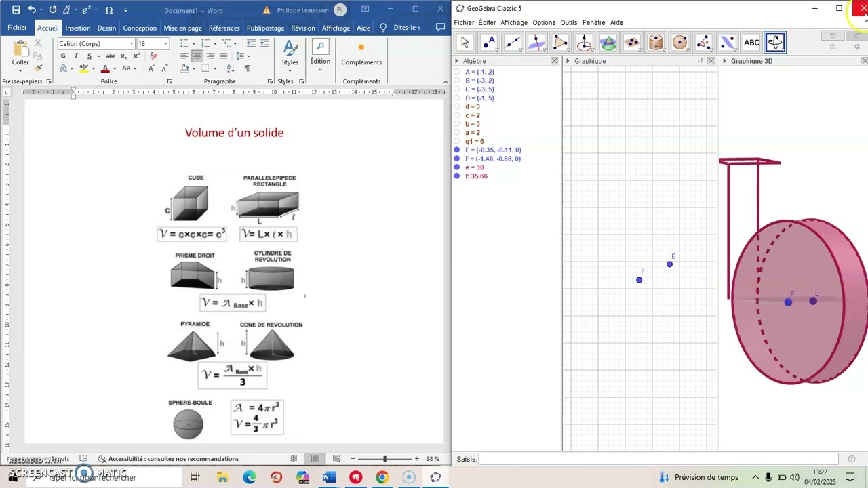The image size is (868, 488).
Task: Select the Line through two points tool
Action: coord(513,43)
